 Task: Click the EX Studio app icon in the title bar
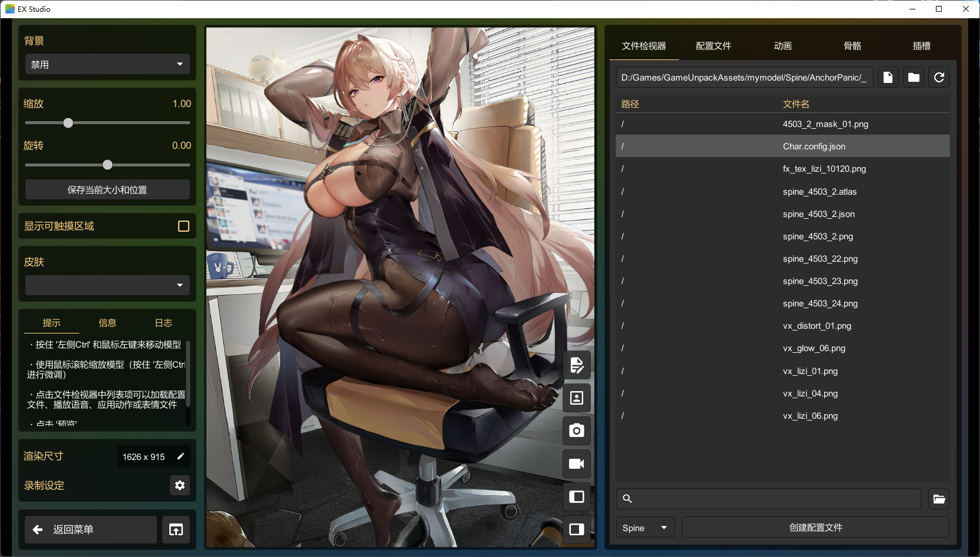click(10, 9)
